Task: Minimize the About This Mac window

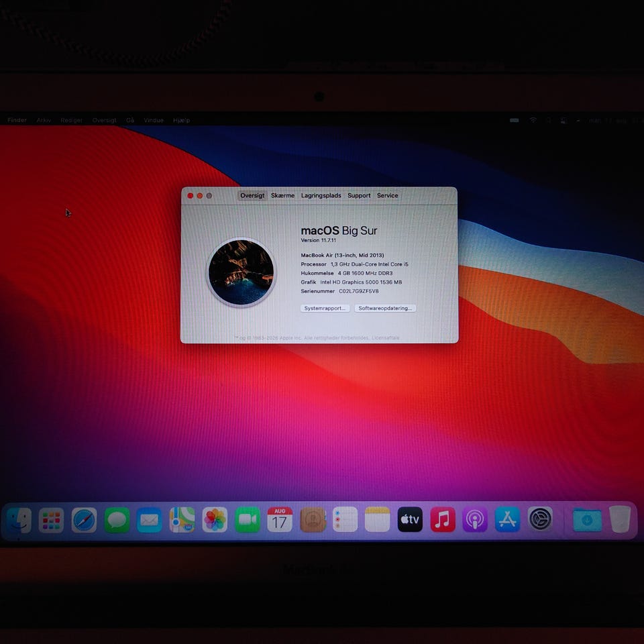Action: coord(200,196)
